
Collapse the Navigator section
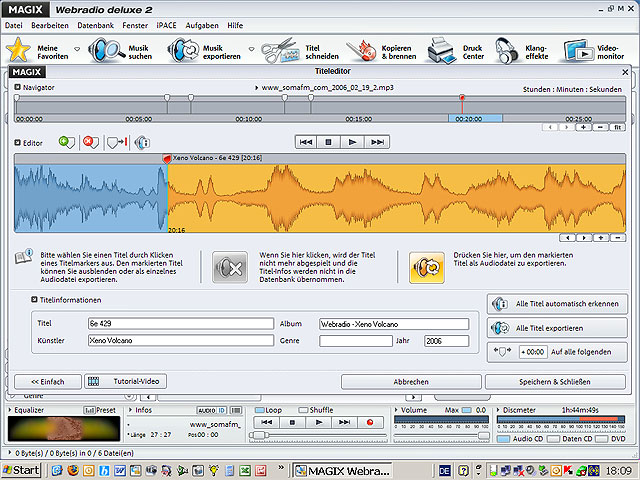coord(17,87)
